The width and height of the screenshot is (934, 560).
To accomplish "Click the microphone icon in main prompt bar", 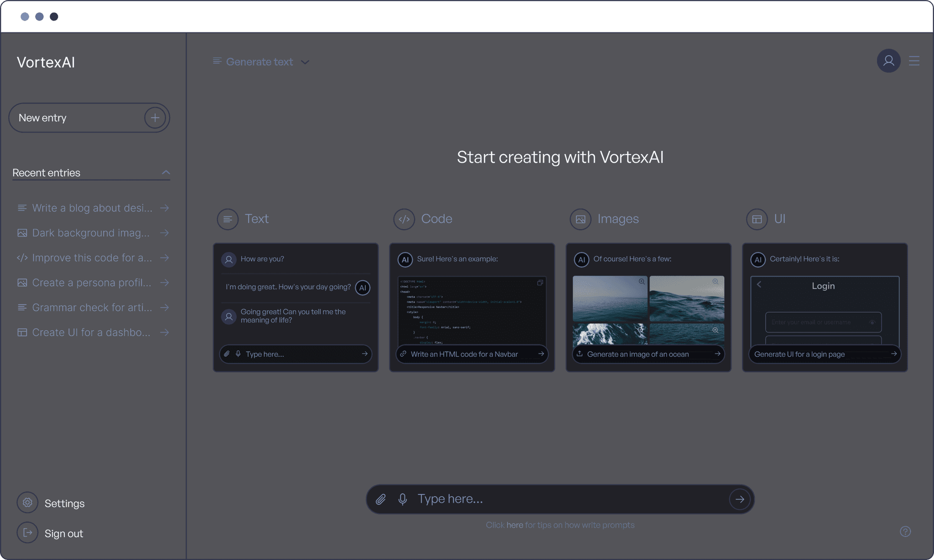I will (402, 499).
